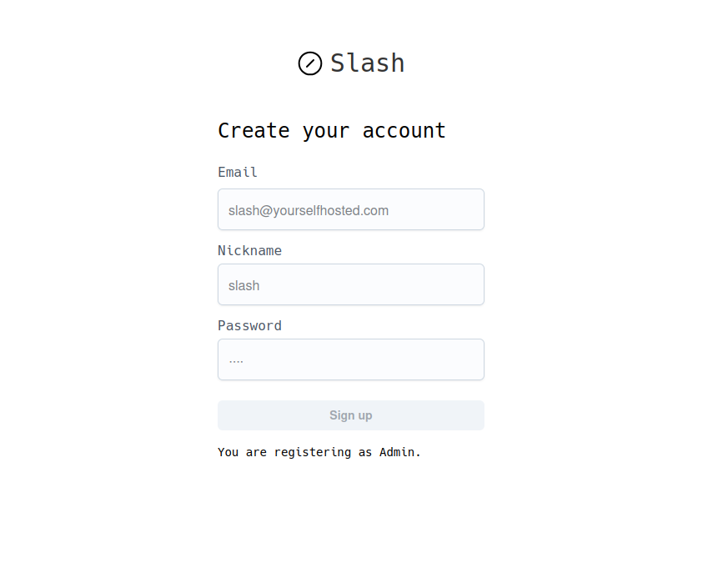728x573 pixels.
Task: Click the Slash wordmark beside the logo
Action: [367, 63]
